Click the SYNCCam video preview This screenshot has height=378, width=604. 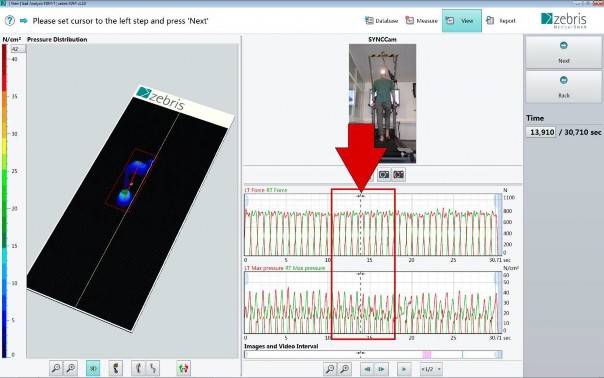click(x=382, y=103)
